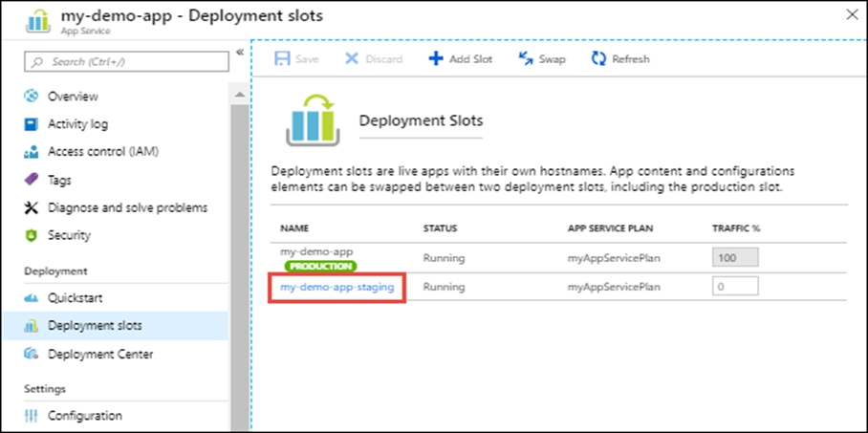Select the Tags sidebar item
The image size is (868, 433).
coord(59,180)
